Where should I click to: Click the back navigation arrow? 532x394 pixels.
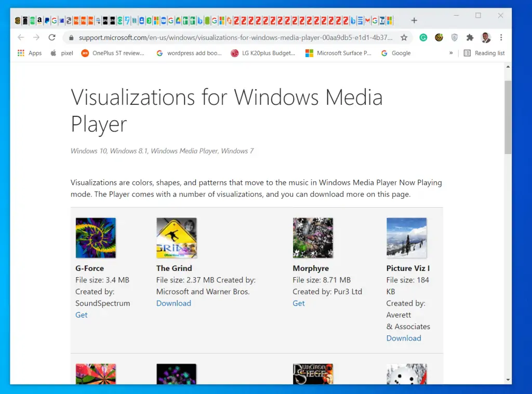(x=21, y=37)
